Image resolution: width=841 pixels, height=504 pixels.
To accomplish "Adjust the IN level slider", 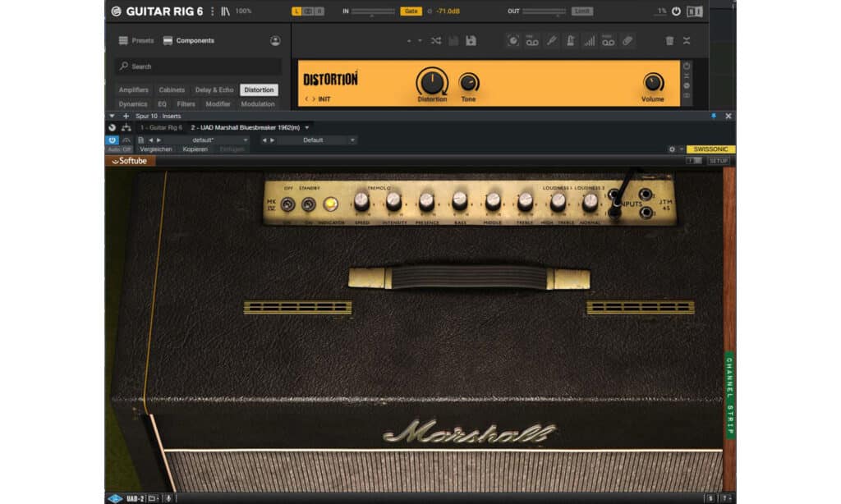I will (373, 11).
